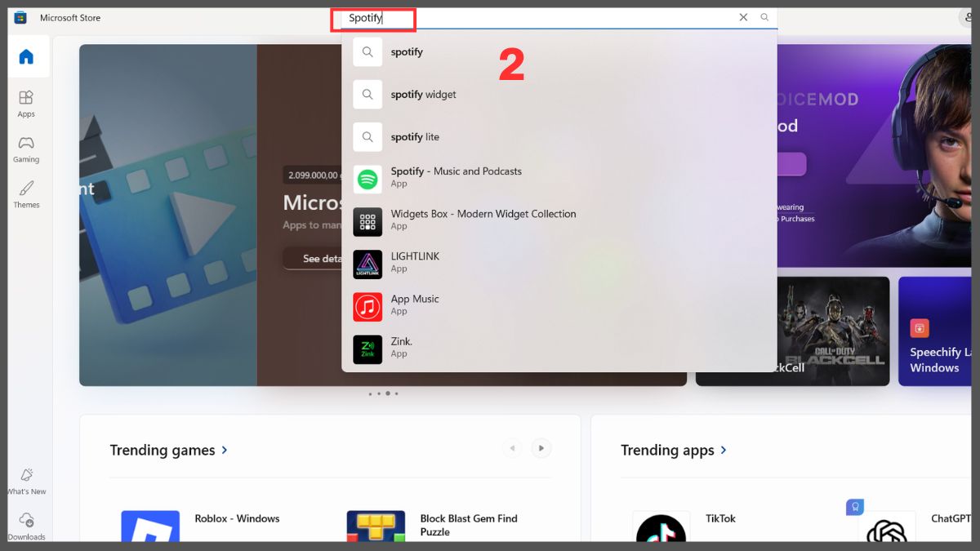This screenshot has width=980, height=551.
Task: Open Trending games section link
Action: pos(168,451)
